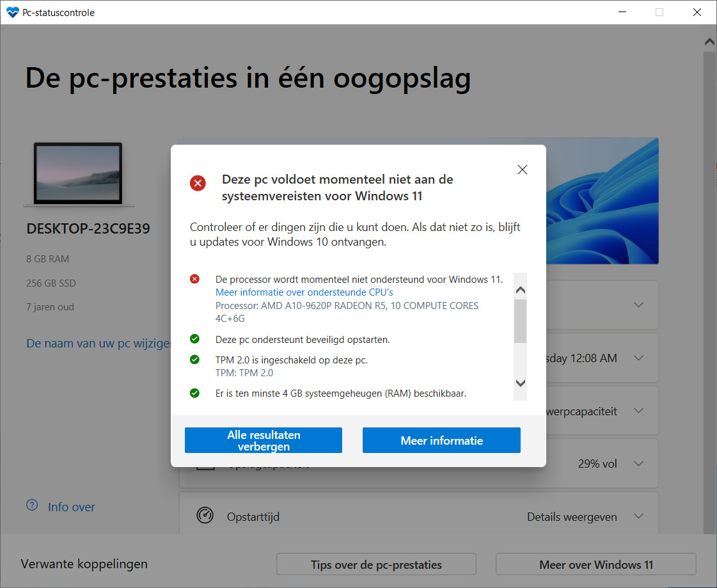Image resolution: width=717 pixels, height=588 pixels.
Task: Expand the 29% vol storage section chevron
Action: tap(638, 463)
